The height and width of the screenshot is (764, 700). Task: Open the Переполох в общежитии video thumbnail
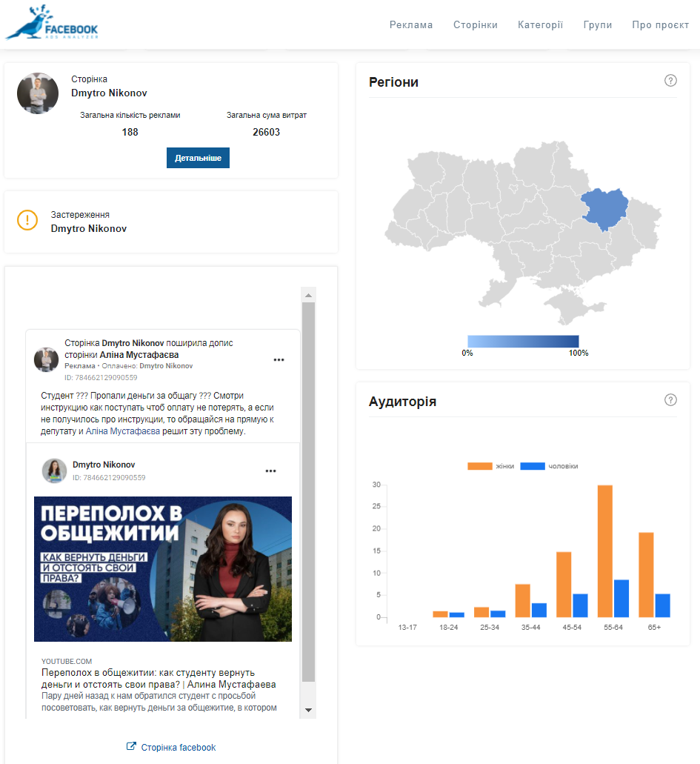(163, 568)
